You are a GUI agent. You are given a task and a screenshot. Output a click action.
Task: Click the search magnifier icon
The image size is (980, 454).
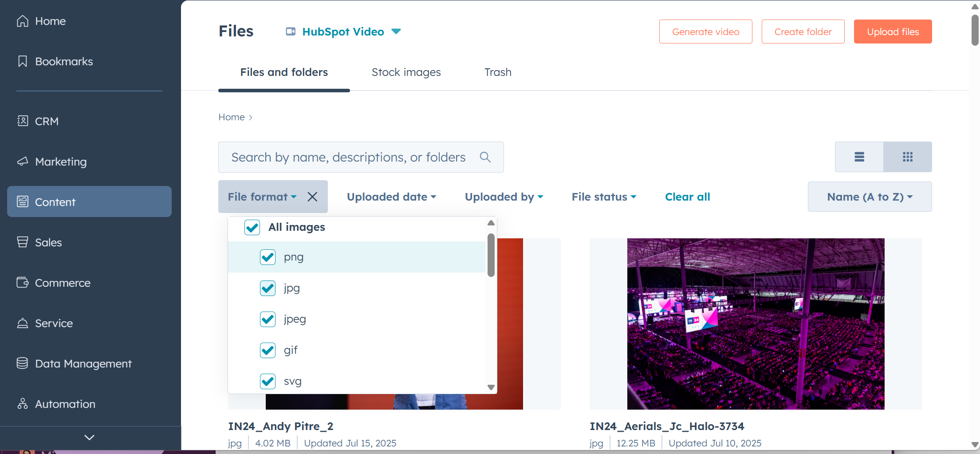[x=485, y=157]
